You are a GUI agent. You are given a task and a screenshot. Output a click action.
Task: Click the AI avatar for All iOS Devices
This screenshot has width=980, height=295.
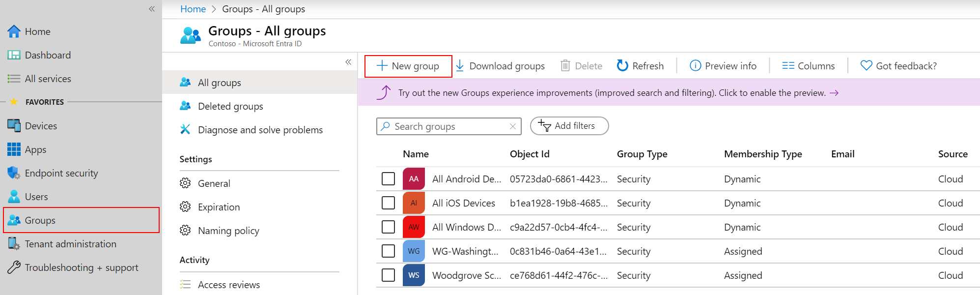click(414, 203)
